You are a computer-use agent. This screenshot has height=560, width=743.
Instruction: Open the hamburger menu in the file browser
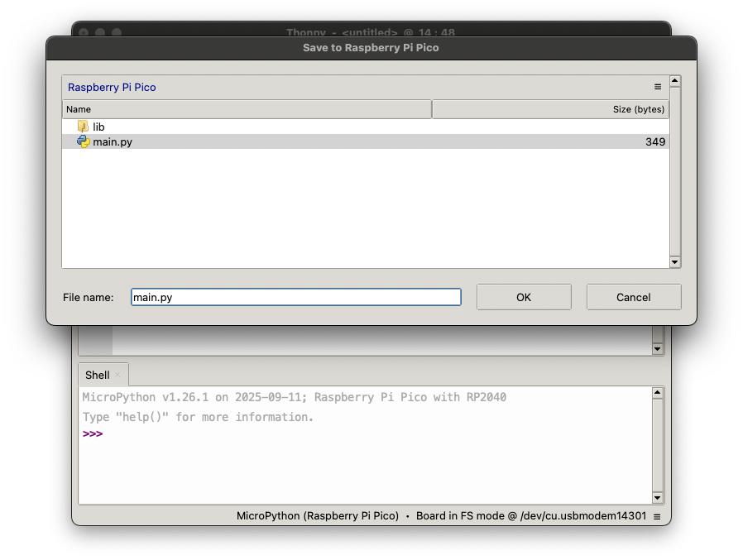point(658,87)
